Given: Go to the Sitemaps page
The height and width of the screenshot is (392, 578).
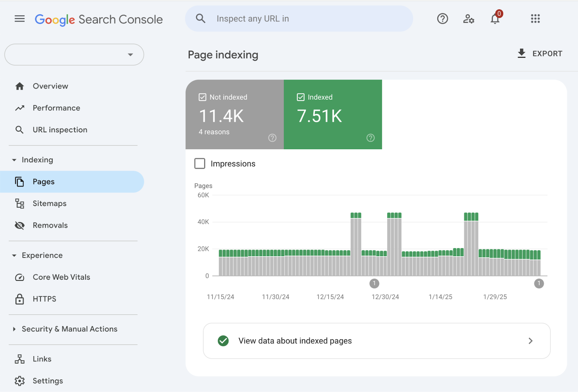Looking at the screenshot, I should [49, 203].
